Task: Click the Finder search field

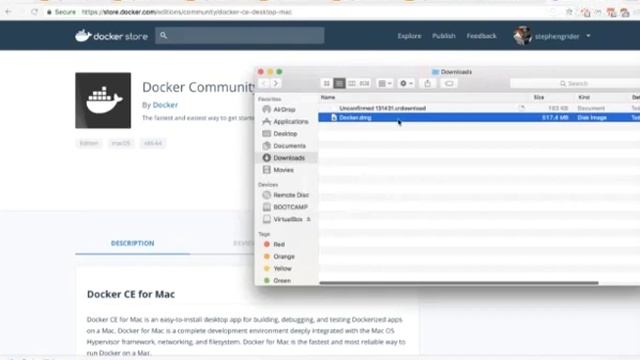Action: tap(575, 84)
